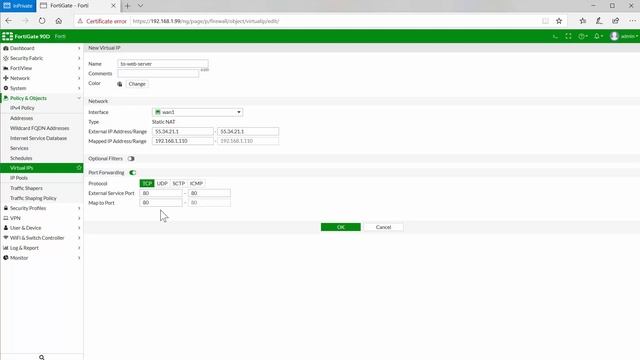This screenshot has height=360, width=640.
Task: Click the reading view icon in address bar
Action: [x=545, y=21]
